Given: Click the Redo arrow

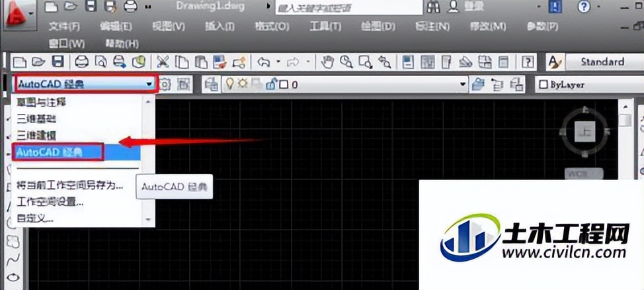Looking at the screenshot, I should point(294,62).
